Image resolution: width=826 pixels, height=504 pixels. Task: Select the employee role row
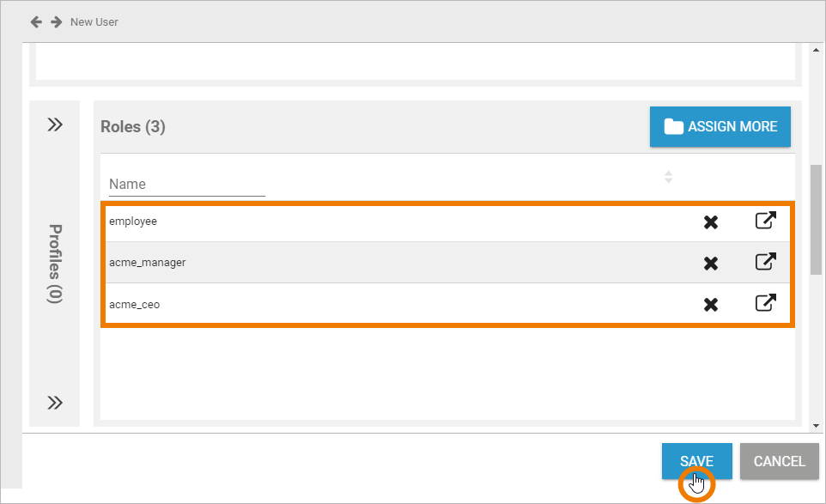coord(343,222)
